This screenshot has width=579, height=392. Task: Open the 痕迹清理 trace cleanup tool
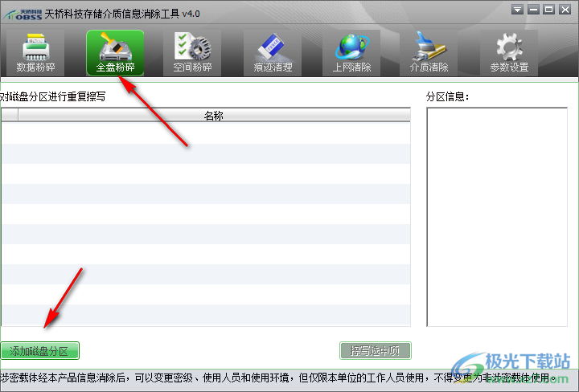pos(273,53)
